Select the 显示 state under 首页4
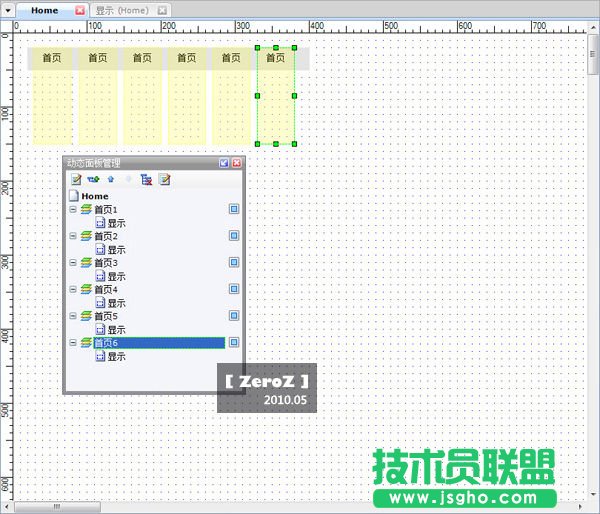This screenshot has width=600, height=514. (116, 303)
